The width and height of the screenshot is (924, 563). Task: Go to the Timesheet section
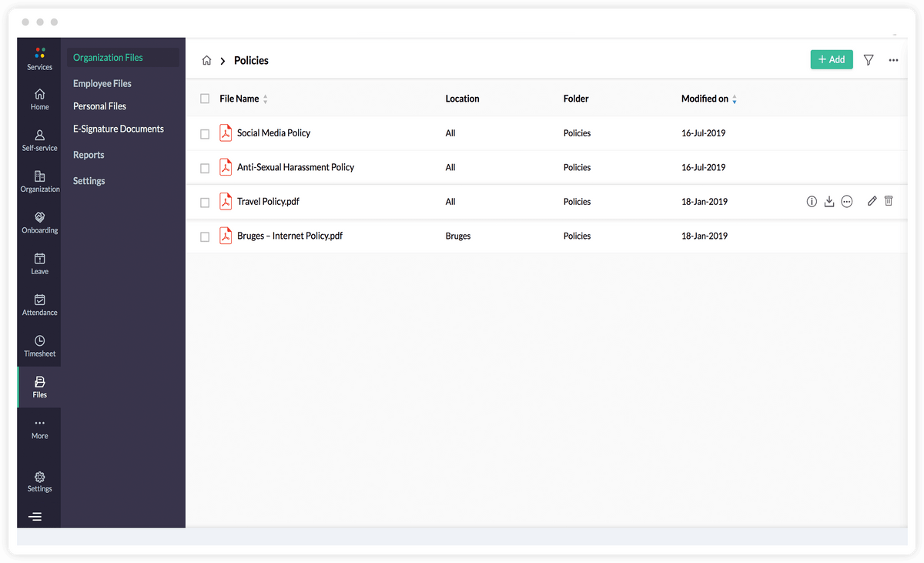coord(39,345)
